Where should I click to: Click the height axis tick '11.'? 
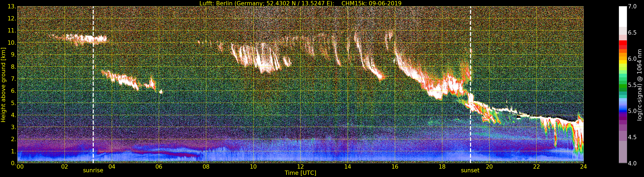(x=12, y=31)
